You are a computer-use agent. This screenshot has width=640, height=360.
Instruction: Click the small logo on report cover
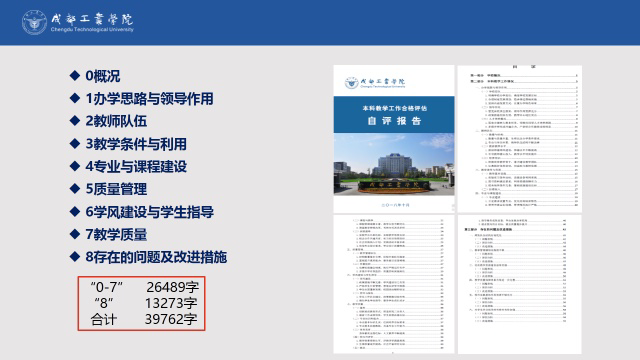point(351,83)
